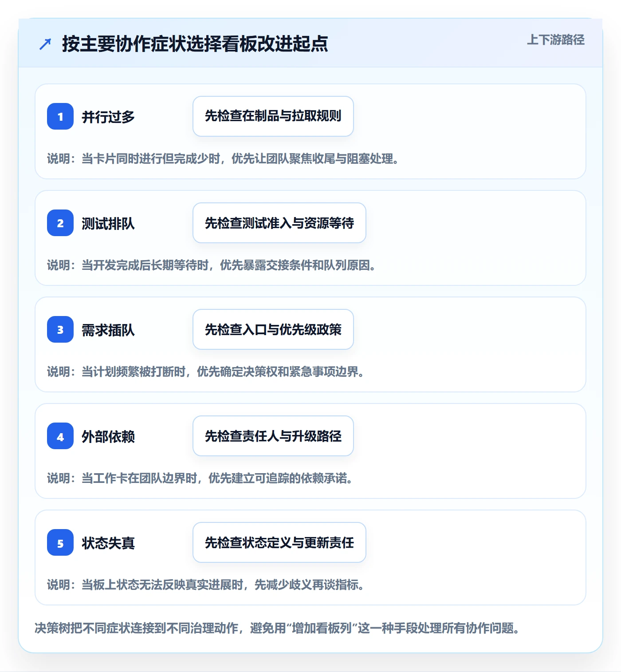
Task: Click the explanation starting 当板上状态无法反映真实进展时
Action: click(205, 585)
